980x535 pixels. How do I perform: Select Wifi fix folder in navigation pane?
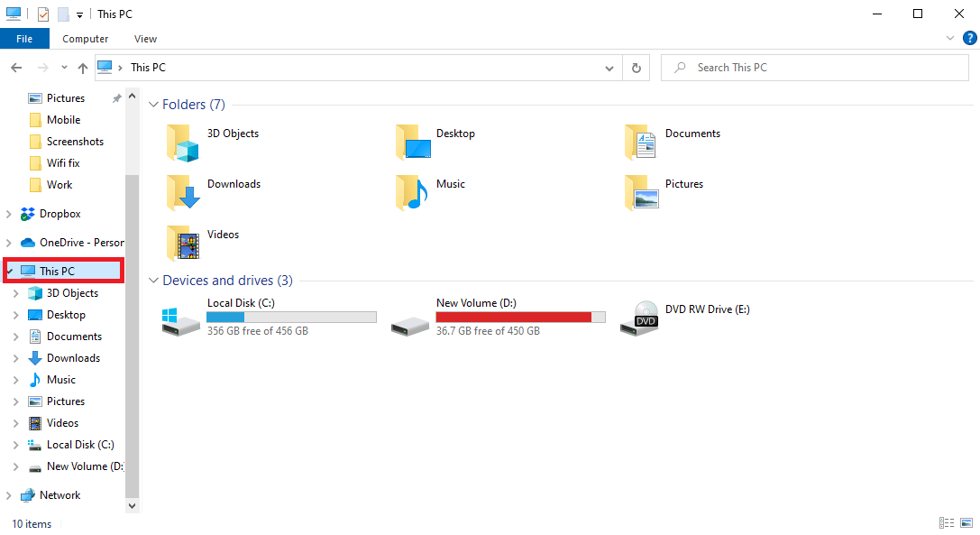tap(63, 163)
